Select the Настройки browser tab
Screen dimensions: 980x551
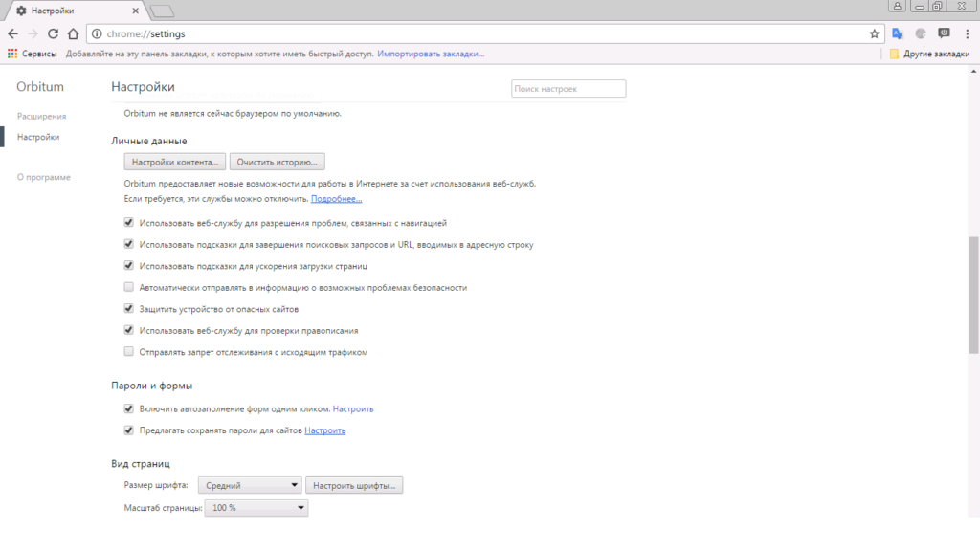pos(75,11)
